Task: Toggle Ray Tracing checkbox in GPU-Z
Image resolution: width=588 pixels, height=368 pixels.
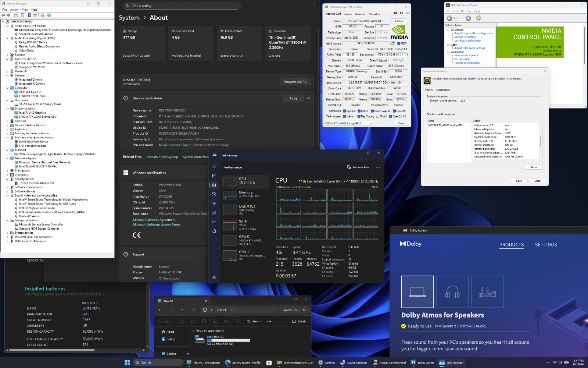Action: point(359,116)
